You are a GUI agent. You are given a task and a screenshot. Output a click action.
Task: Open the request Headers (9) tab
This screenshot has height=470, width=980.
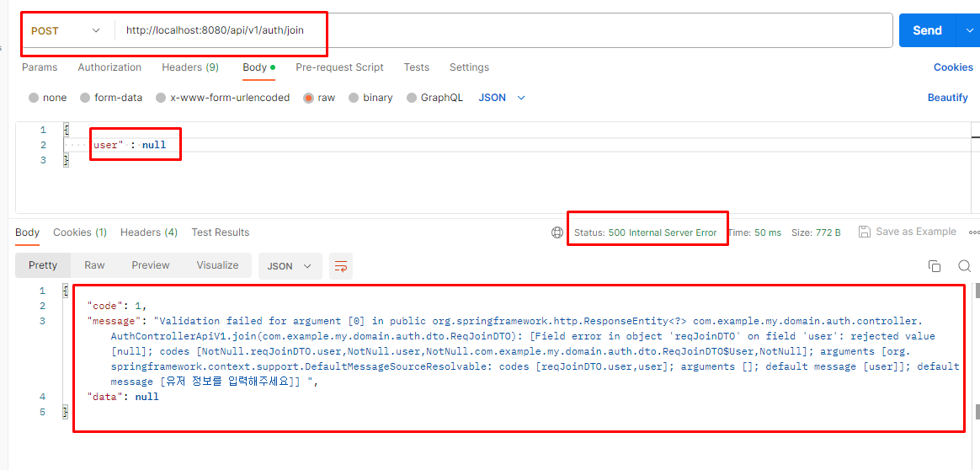(190, 67)
